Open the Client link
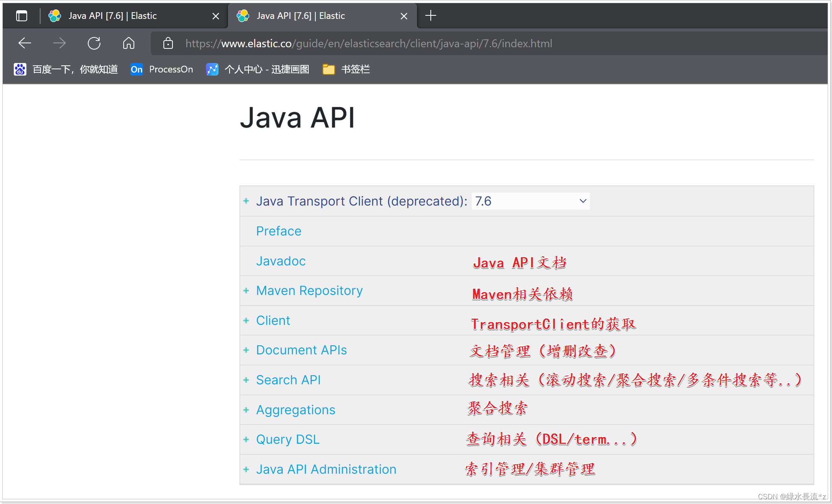Image resolution: width=832 pixels, height=504 pixels. (x=273, y=321)
